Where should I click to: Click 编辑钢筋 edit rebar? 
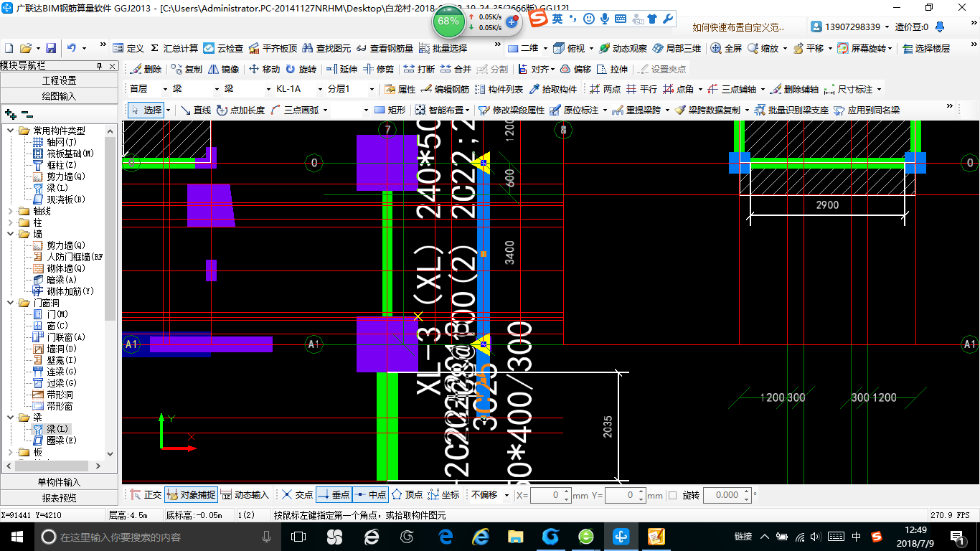445,89
